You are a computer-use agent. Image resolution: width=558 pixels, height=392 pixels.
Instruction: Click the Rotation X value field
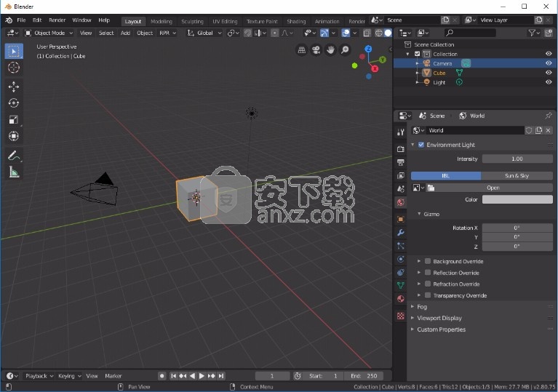click(x=517, y=228)
